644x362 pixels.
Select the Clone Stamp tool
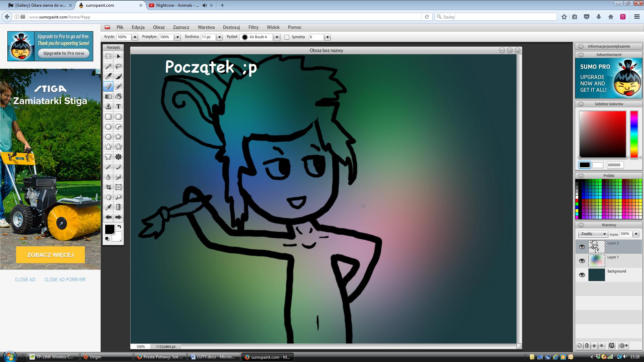pos(108,107)
